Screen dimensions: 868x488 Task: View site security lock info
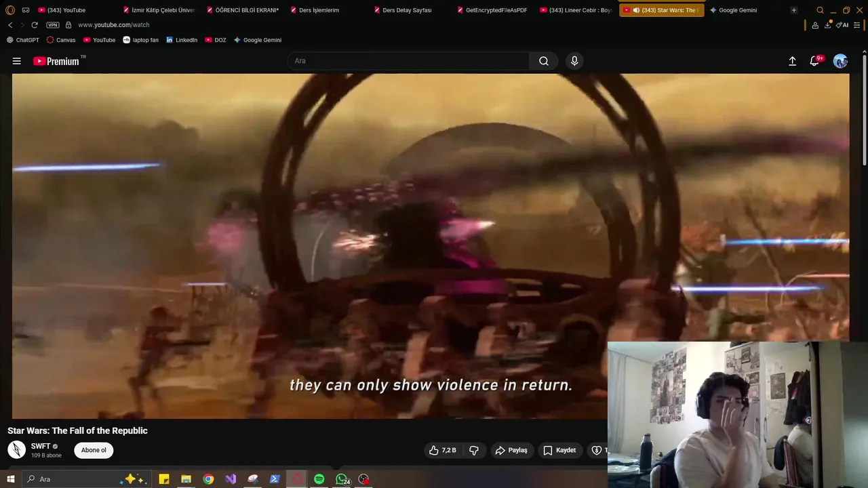pyautogui.click(x=68, y=25)
